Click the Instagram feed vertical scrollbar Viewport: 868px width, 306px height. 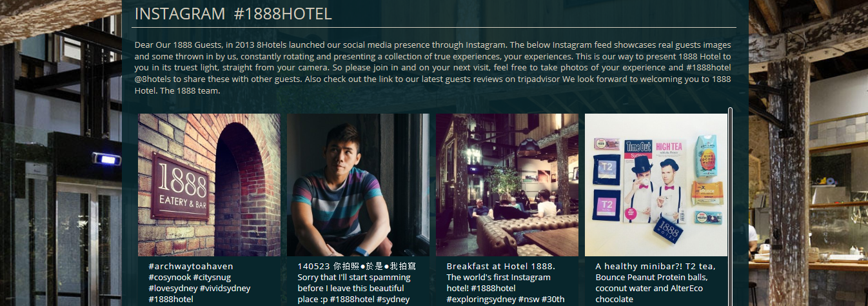730,207
